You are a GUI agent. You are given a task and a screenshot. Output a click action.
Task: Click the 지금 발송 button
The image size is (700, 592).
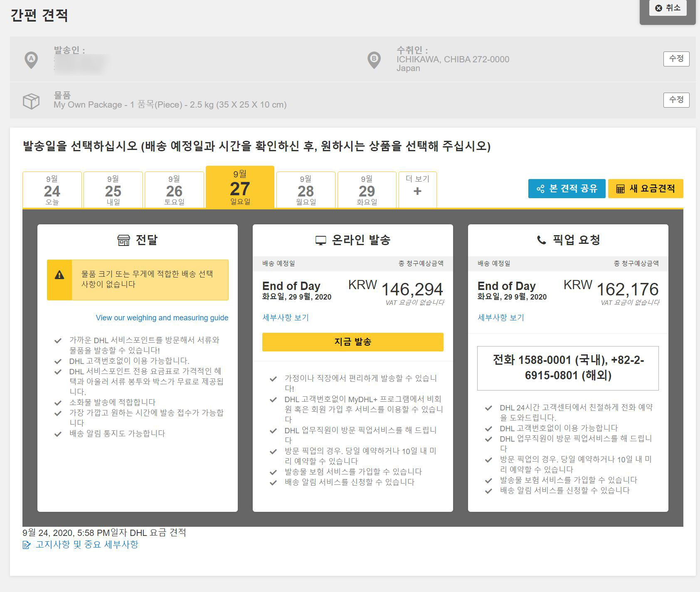pos(352,342)
